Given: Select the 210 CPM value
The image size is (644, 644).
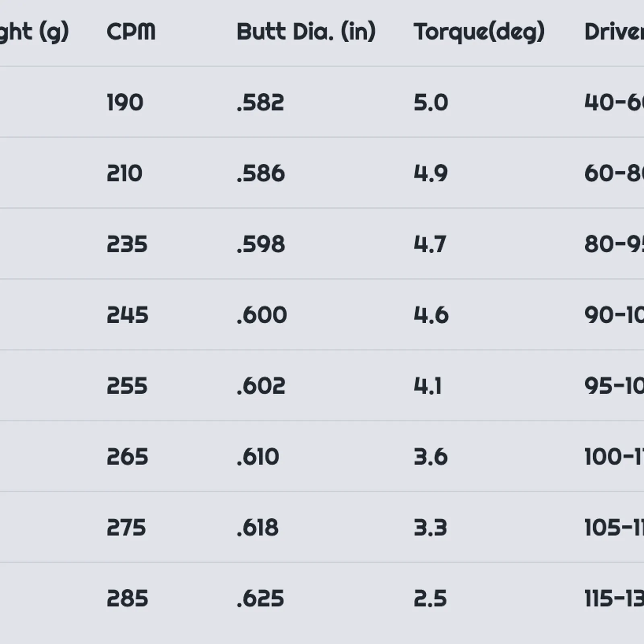Looking at the screenshot, I should click(x=124, y=173).
